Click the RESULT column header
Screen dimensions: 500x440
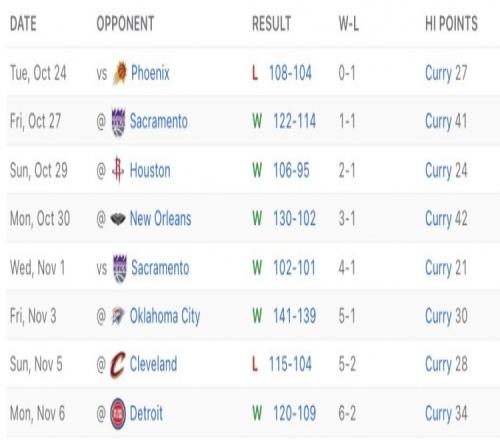[271, 24]
